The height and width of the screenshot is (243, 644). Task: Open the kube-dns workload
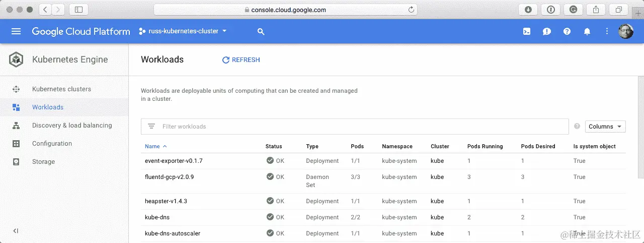[157, 217]
